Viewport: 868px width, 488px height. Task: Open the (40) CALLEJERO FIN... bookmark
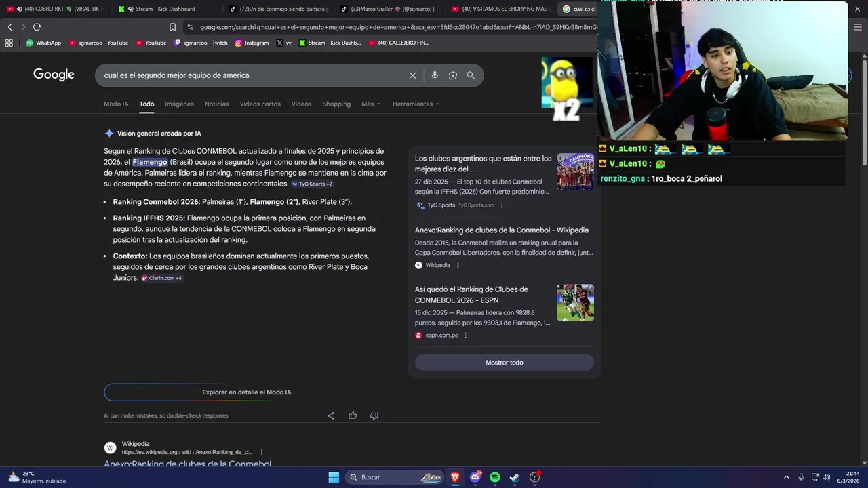tap(399, 43)
